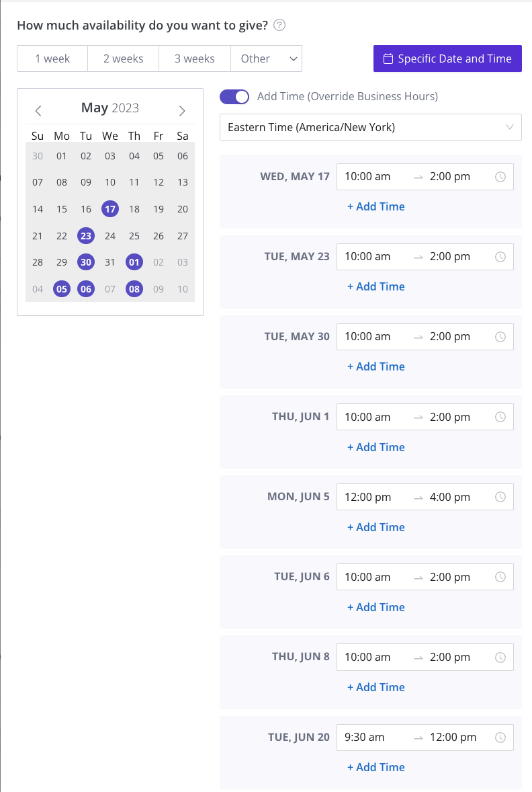532x792 pixels.
Task: Open the May 2023 month picker
Action: coord(110,108)
